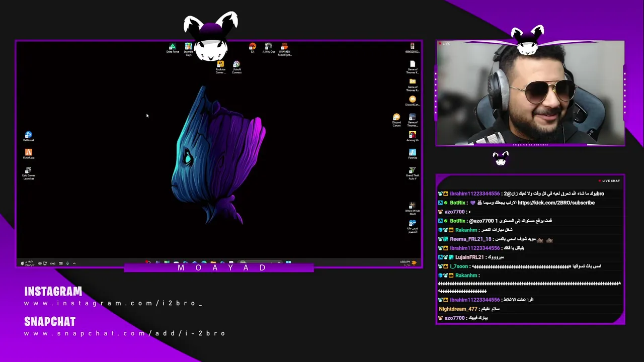
Task: Switch the ENG input language indicator
Action: 53,263
